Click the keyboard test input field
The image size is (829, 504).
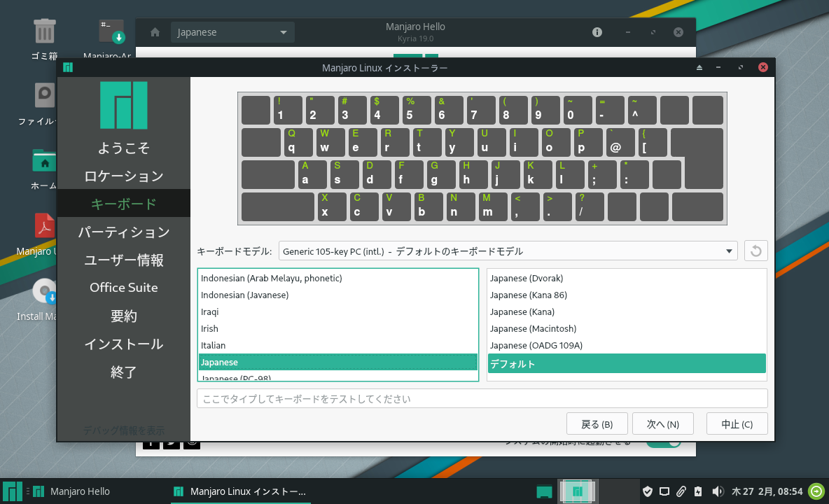[482, 398]
